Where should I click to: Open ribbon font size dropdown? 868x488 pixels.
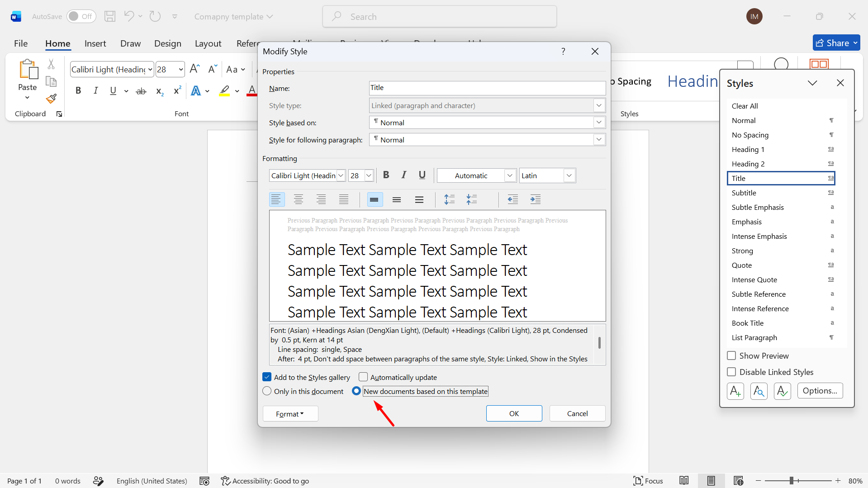[181, 69]
